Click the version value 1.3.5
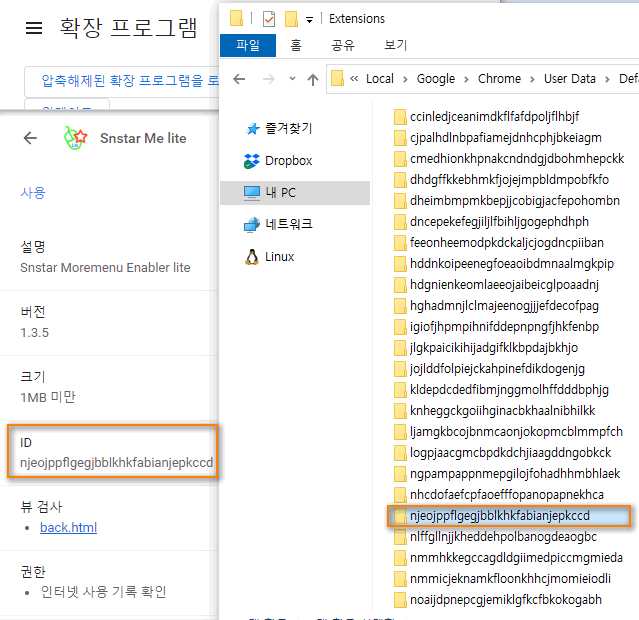This screenshot has width=639, height=620. click(x=35, y=333)
